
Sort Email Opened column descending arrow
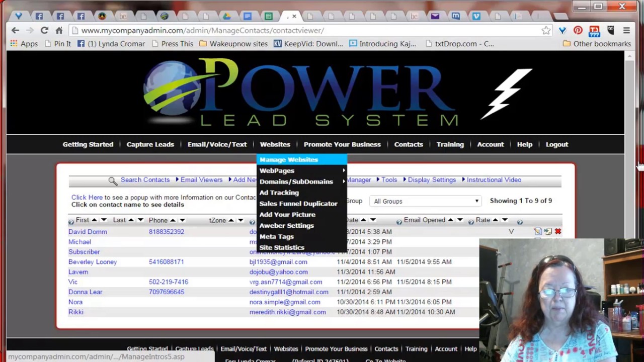460,220
